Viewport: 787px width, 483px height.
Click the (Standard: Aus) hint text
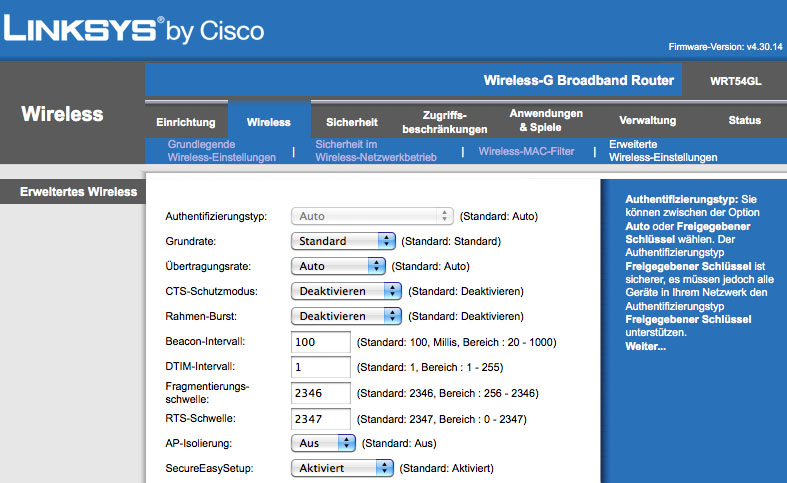tap(399, 443)
